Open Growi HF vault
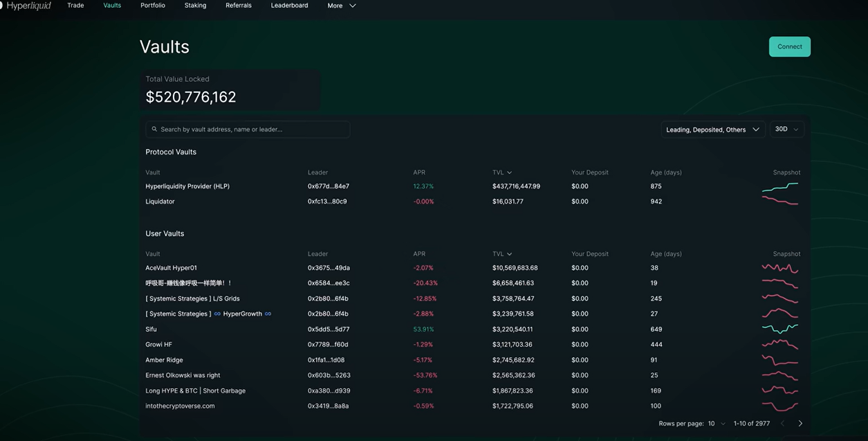Screen dimensions: 868x441 158,345
